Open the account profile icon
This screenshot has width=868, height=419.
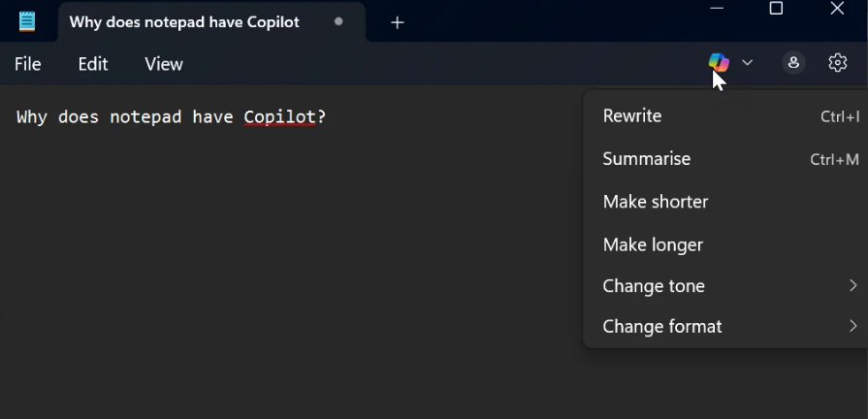[793, 63]
